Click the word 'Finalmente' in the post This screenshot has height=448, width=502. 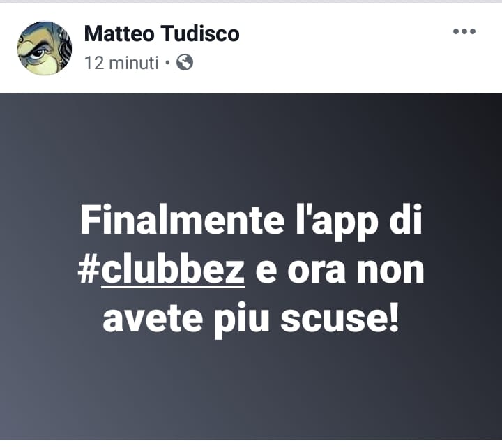[182, 221]
